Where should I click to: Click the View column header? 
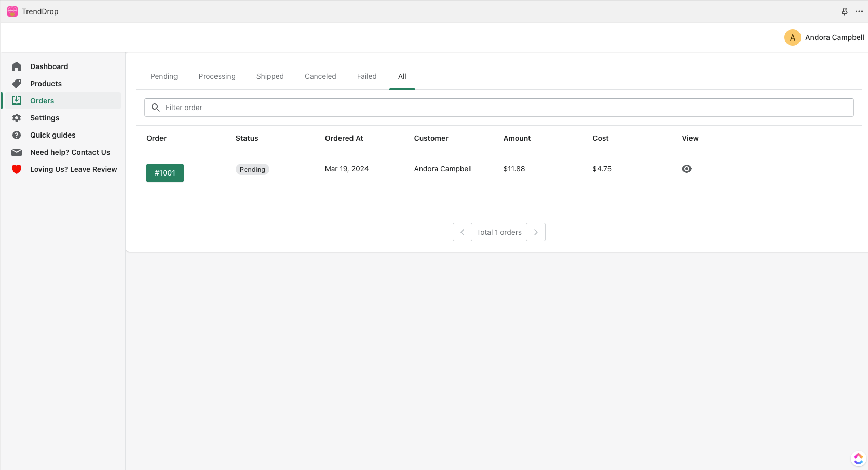(x=690, y=138)
